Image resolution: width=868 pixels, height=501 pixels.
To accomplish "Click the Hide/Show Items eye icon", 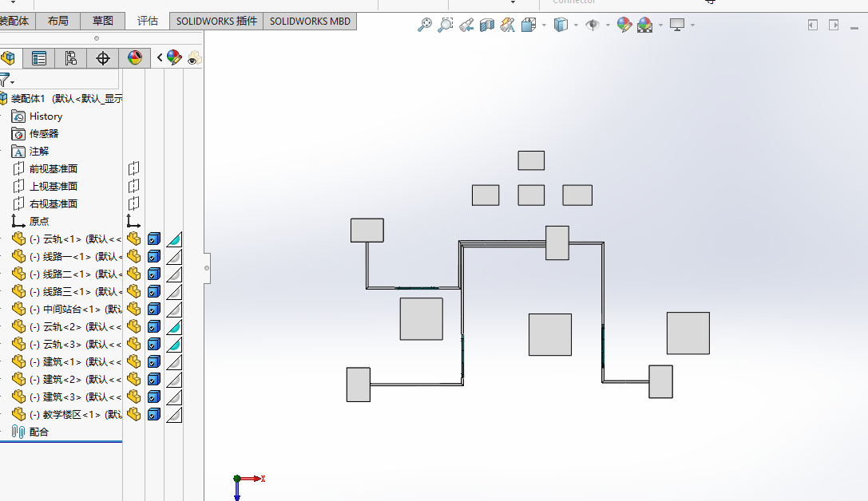I will 593,24.
